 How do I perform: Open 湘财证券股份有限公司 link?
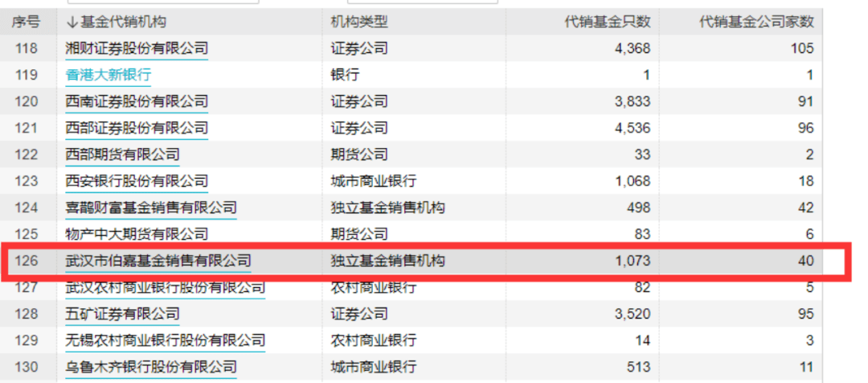coord(137,48)
